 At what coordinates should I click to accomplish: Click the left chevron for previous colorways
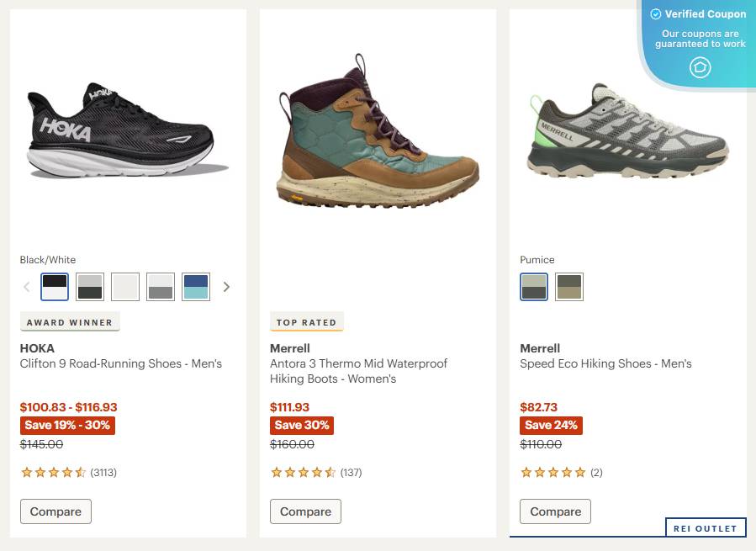[26, 286]
